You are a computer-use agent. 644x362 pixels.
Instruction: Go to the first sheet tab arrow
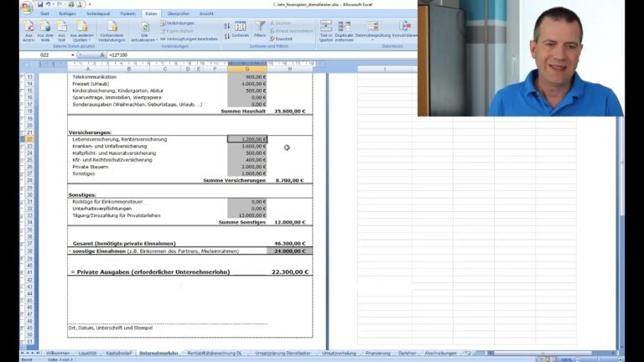pos(23,353)
